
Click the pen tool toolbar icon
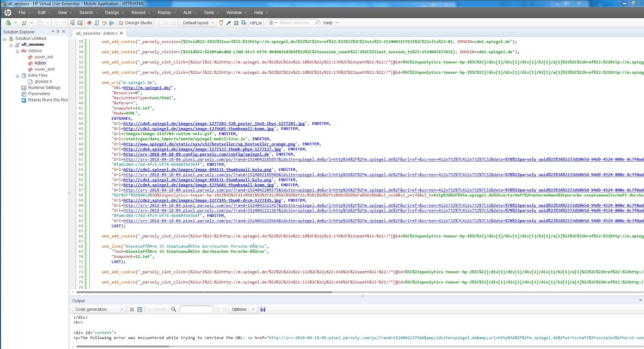(x=229, y=23)
